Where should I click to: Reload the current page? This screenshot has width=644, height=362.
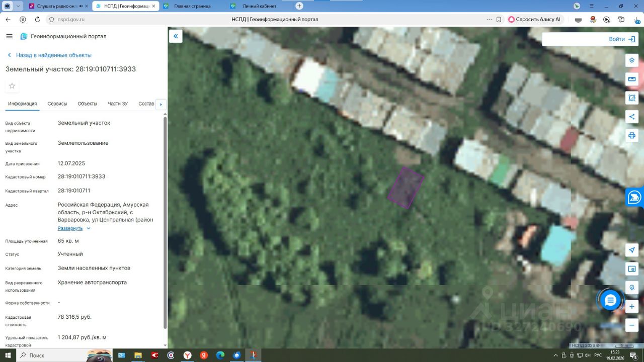point(37,20)
